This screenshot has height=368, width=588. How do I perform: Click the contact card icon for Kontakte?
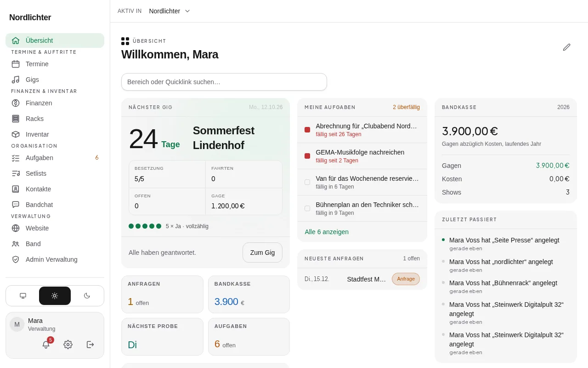16,189
